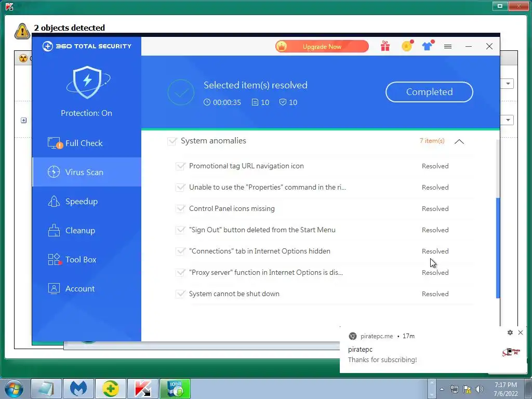Toggle System cannot be shut down checkbox

coord(180,294)
